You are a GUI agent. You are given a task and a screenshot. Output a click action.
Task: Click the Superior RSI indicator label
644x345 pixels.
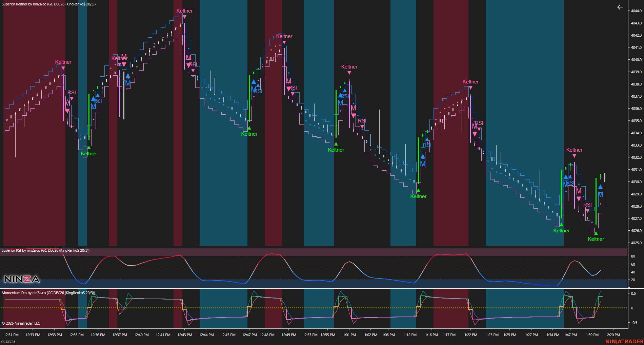pyautogui.click(x=45, y=250)
